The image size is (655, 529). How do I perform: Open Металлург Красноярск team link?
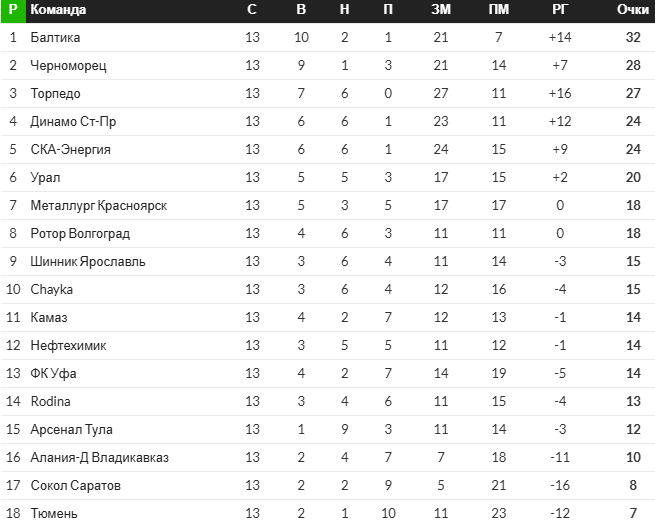(98, 206)
